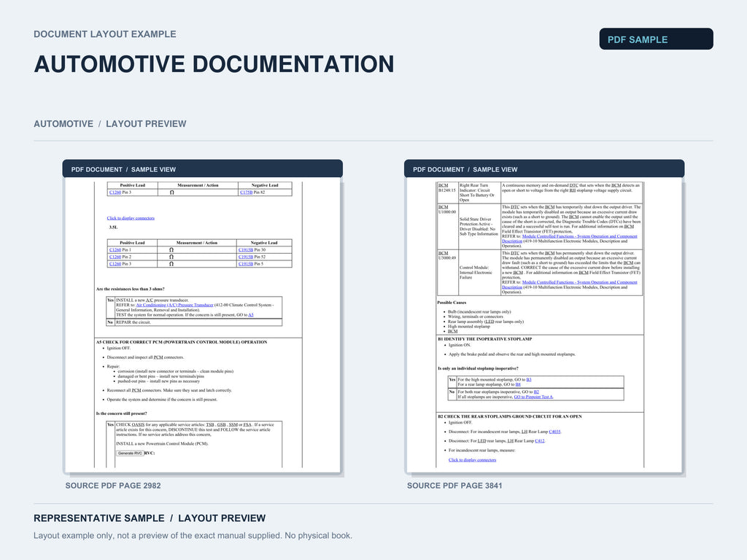Click 'REPAIR the circuit.' No-row text
Image resolution: width=747 pixels, height=560 pixels.
[133, 322]
